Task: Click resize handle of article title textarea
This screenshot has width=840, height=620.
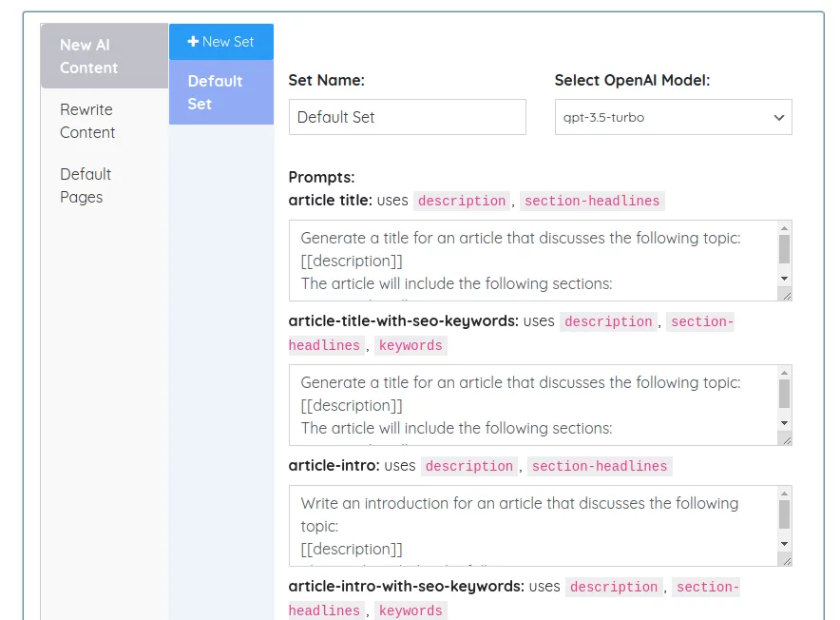Action: [x=787, y=295]
